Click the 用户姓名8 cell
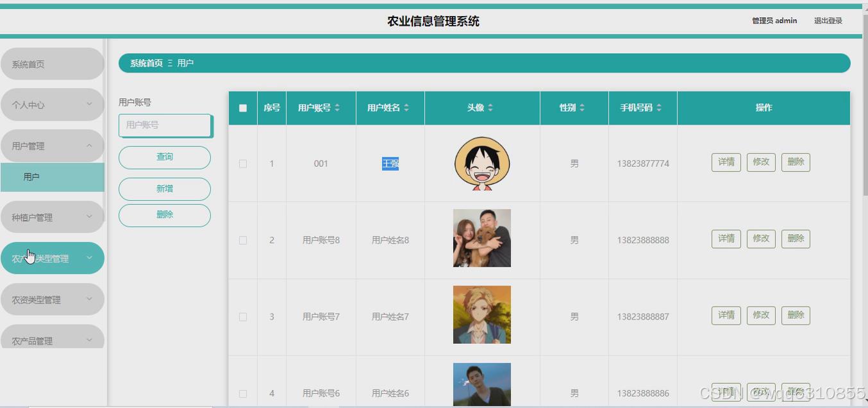The width and height of the screenshot is (868, 408). coord(390,240)
